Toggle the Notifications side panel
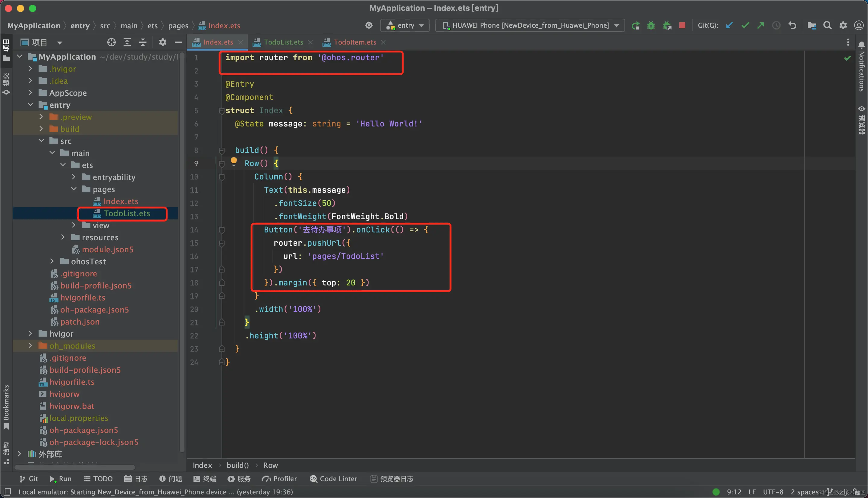 coord(861,67)
